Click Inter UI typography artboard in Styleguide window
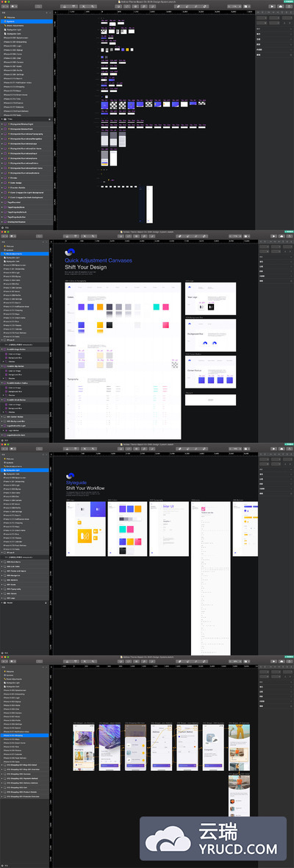The width and height of the screenshot is (294, 868). click(x=169, y=529)
